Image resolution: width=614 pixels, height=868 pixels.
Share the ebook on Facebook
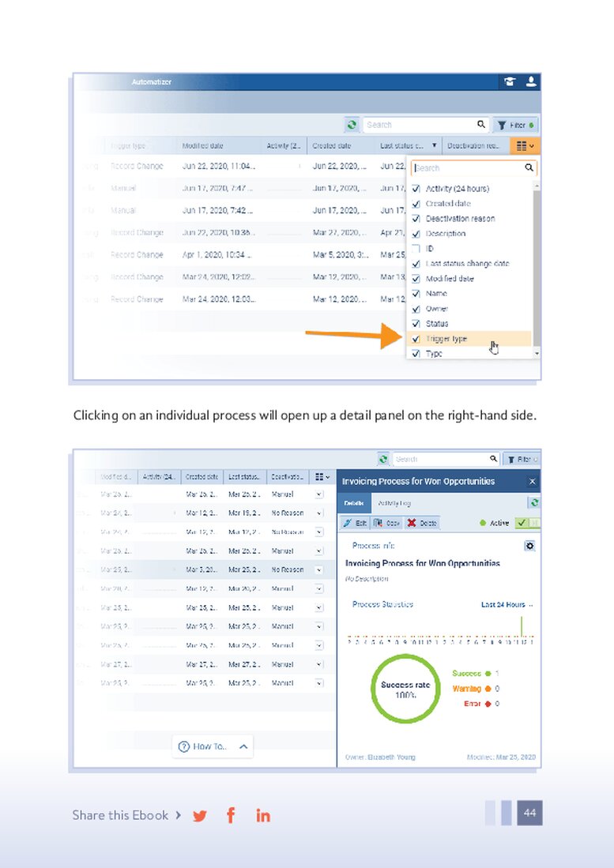click(231, 815)
